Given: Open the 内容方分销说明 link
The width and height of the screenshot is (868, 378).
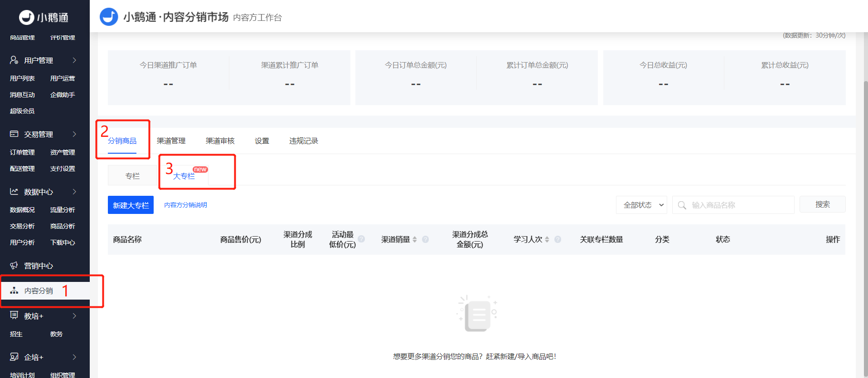Looking at the screenshot, I should (185, 205).
